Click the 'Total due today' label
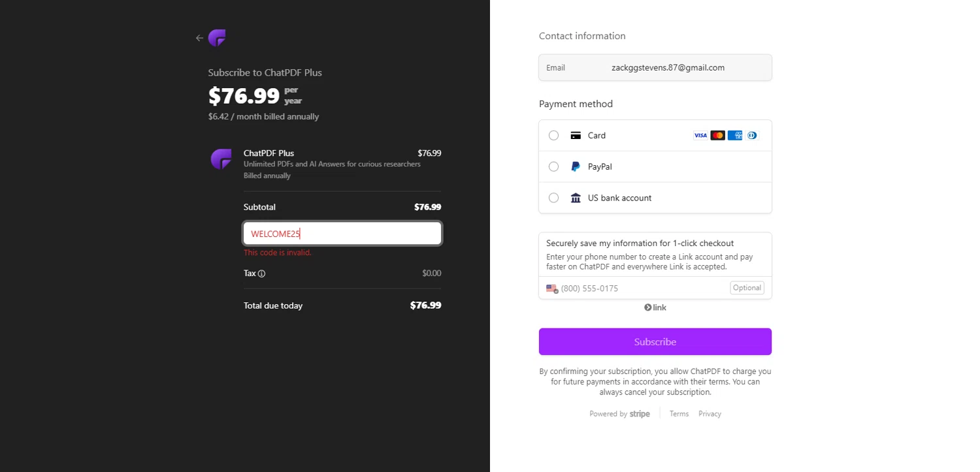Image resolution: width=980 pixels, height=472 pixels. pos(273,306)
